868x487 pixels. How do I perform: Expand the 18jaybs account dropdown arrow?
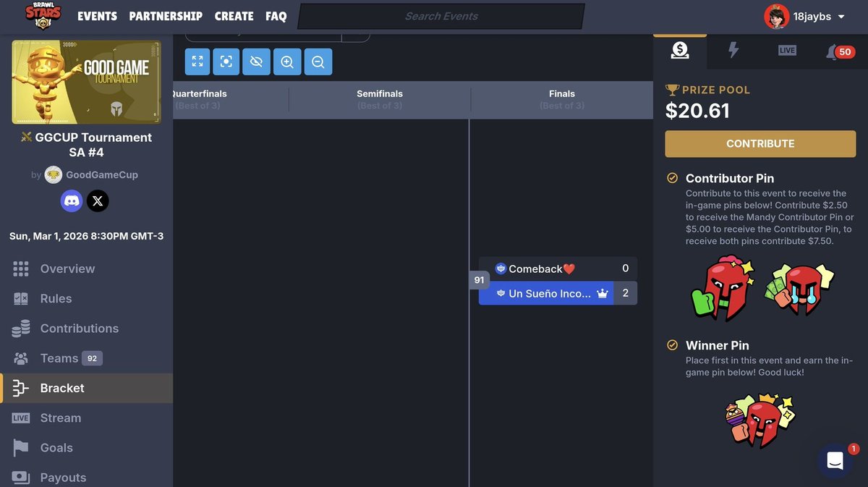coord(841,17)
